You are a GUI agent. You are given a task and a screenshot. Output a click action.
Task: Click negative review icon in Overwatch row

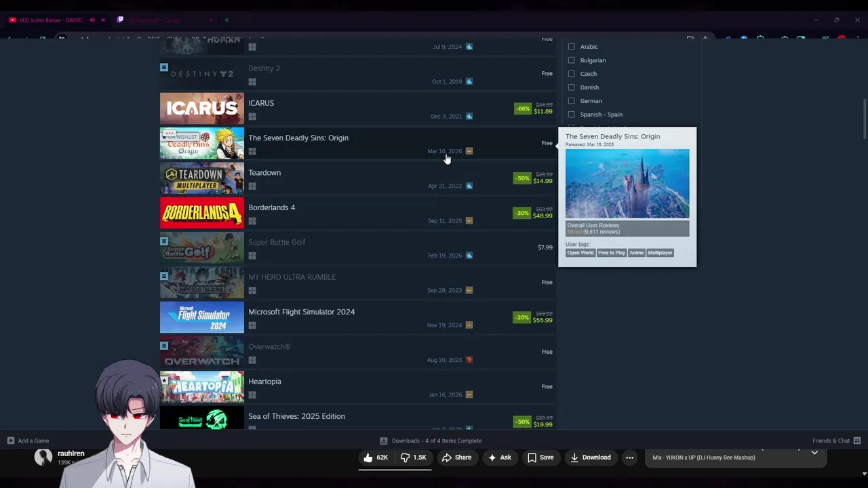coord(469,360)
